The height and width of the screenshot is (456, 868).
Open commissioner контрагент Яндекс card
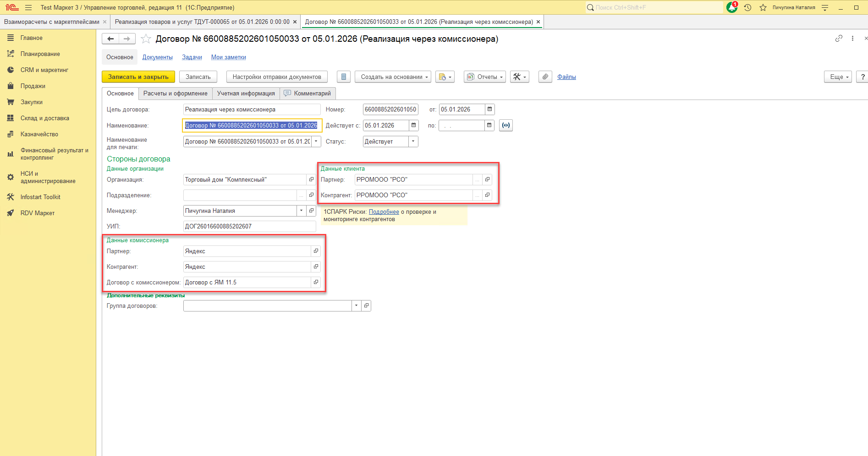click(316, 267)
